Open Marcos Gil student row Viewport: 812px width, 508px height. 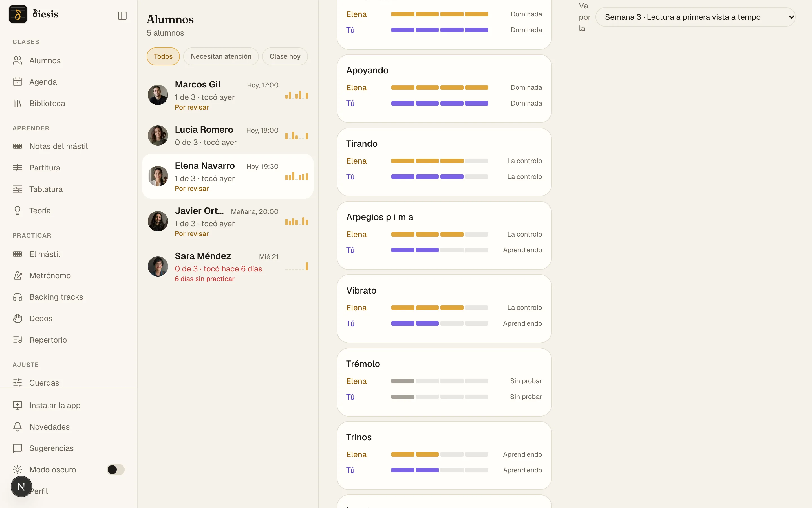pos(228,95)
